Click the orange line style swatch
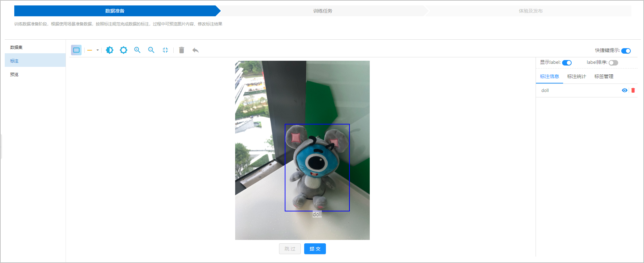The height and width of the screenshot is (263, 644). (90, 50)
